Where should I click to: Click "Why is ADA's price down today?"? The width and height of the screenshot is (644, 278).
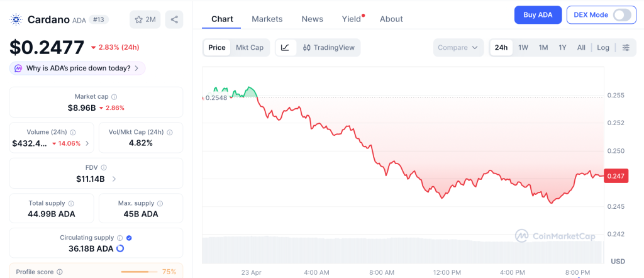[77, 68]
